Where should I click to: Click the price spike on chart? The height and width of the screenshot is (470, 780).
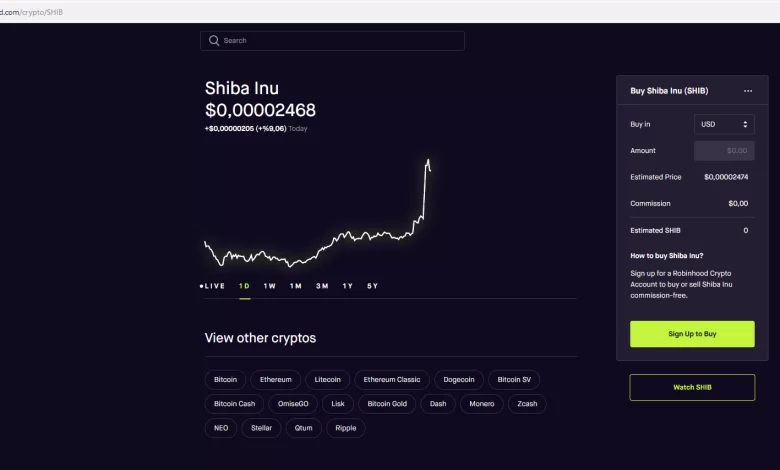pyautogui.click(x=428, y=162)
